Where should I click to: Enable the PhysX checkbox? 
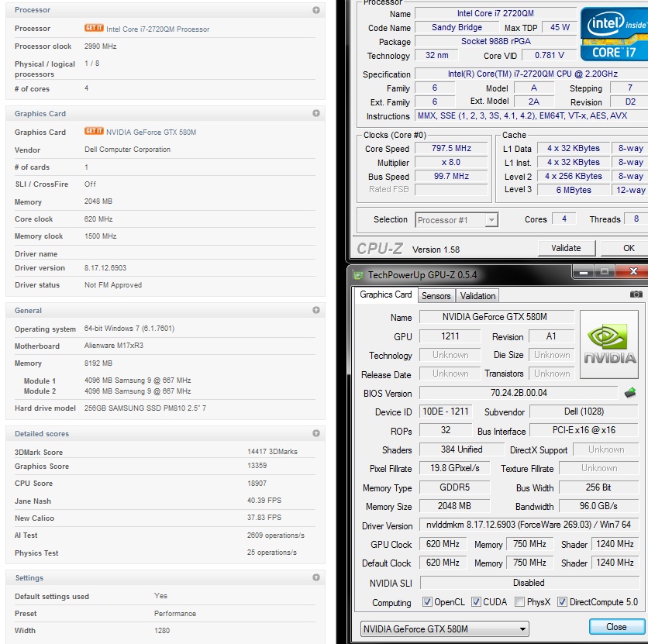coord(520,602)
